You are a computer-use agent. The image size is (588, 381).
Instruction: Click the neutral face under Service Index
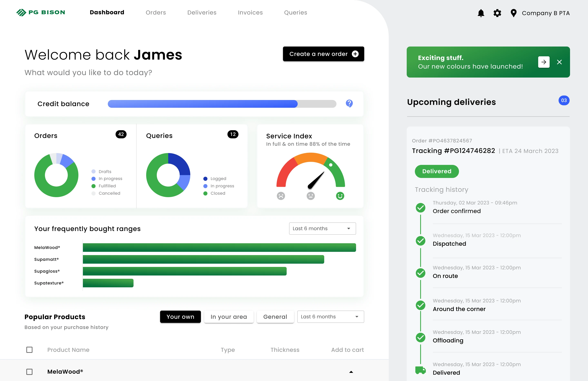tap(311, 196)
